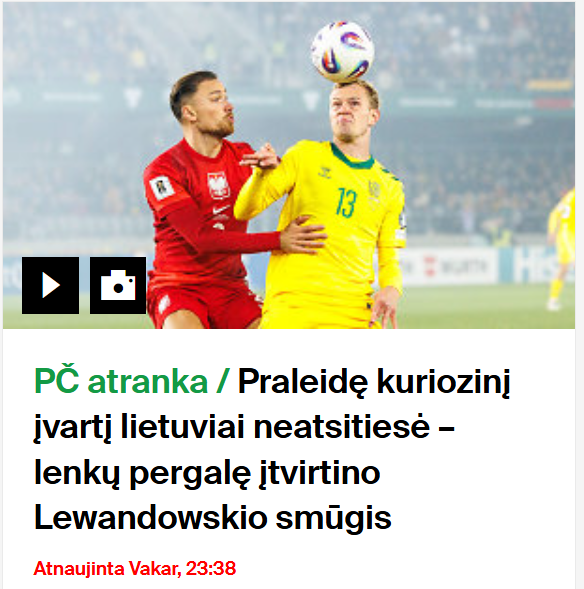The image size is (584, 589).
Task: Click the lenkų pergalę įtvirtino headline line
Action: 207,473
